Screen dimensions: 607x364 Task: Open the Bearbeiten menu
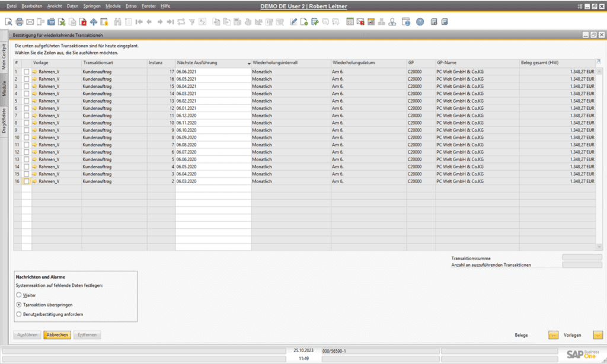point(32,6)
